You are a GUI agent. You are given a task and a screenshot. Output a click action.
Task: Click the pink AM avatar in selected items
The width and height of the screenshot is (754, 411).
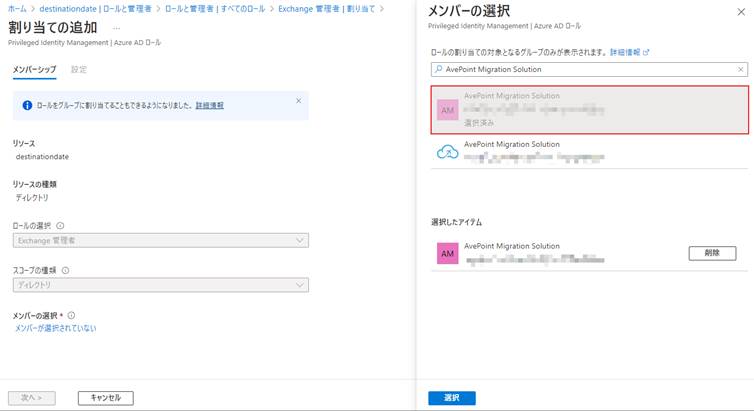447,253
